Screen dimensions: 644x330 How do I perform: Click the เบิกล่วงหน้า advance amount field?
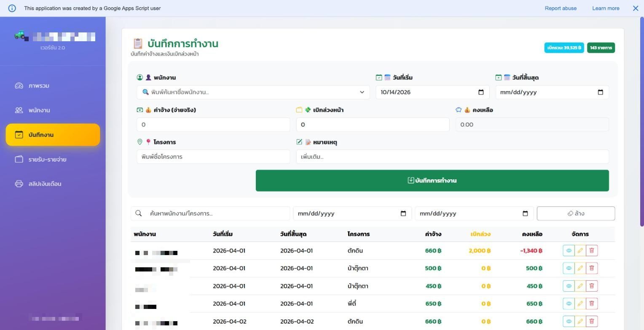[373, 125]
